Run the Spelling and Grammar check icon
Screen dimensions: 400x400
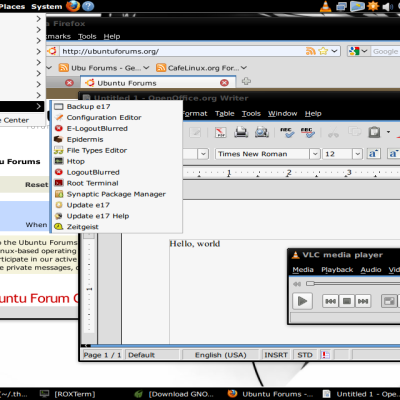(x=287, y=132)
